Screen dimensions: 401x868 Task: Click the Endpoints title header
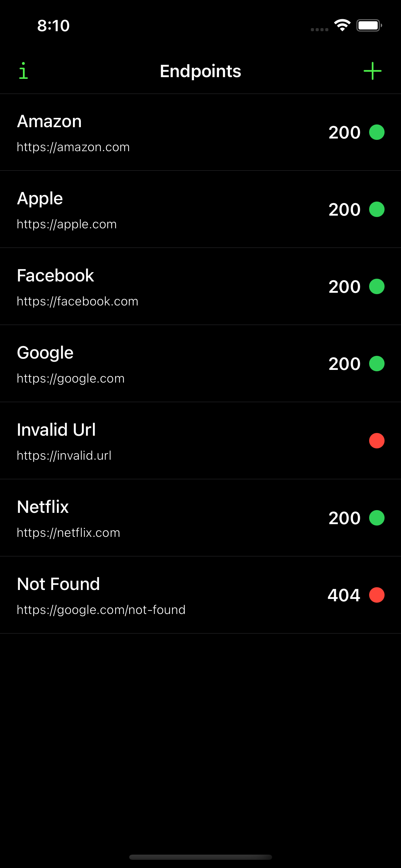coord(200,71)
